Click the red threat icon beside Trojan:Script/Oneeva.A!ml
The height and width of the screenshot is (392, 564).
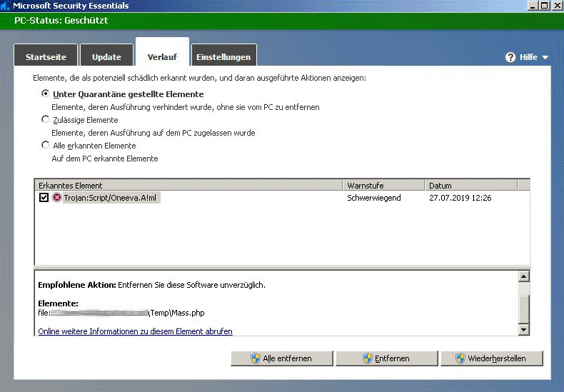(56, 198)
